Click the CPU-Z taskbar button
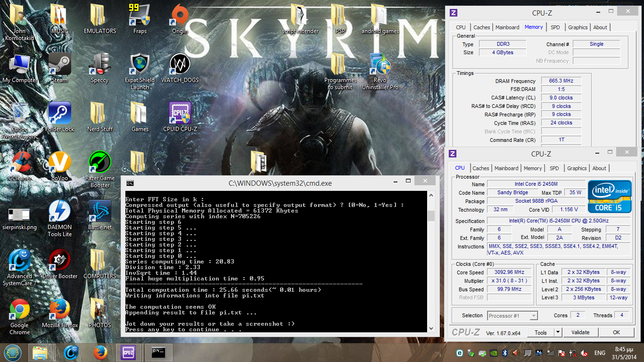The width and height of the screenshot is (644, 362). pyautogui.click(x=129, y=352)
